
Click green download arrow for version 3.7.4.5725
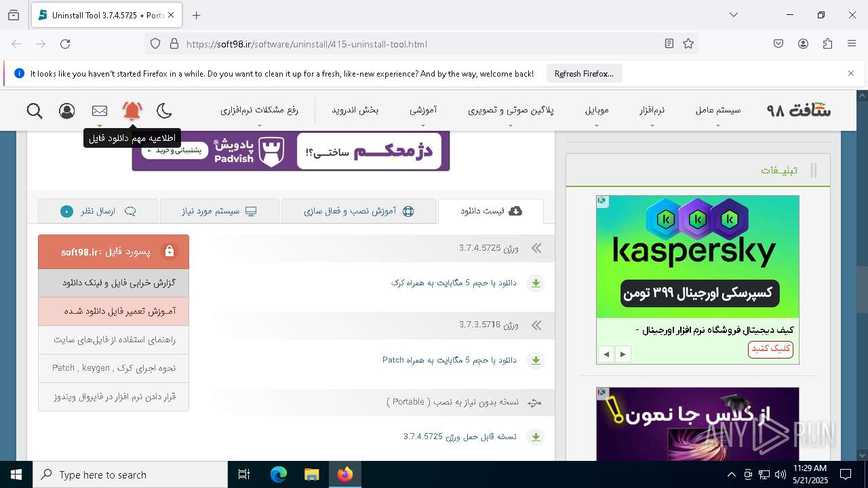[536, 283]
